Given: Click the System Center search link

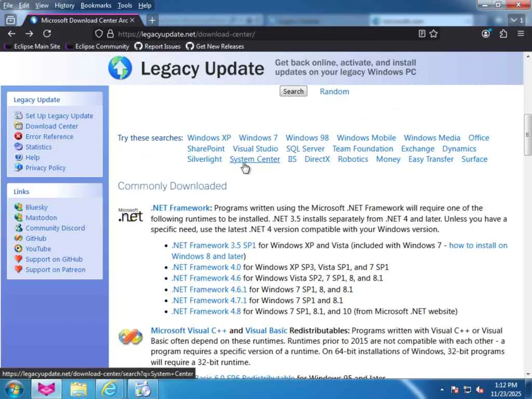Looking at the screenshot, I should tap(255, 159).
